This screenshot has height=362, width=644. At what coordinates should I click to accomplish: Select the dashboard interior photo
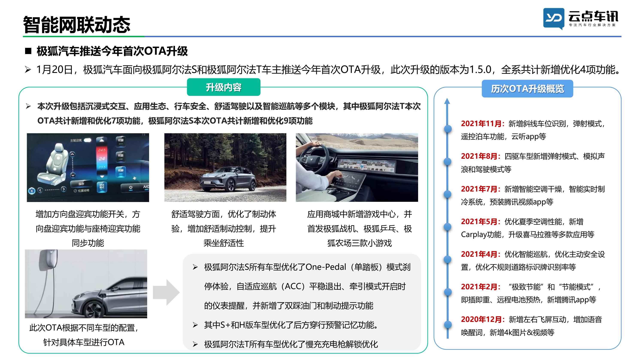357,167
